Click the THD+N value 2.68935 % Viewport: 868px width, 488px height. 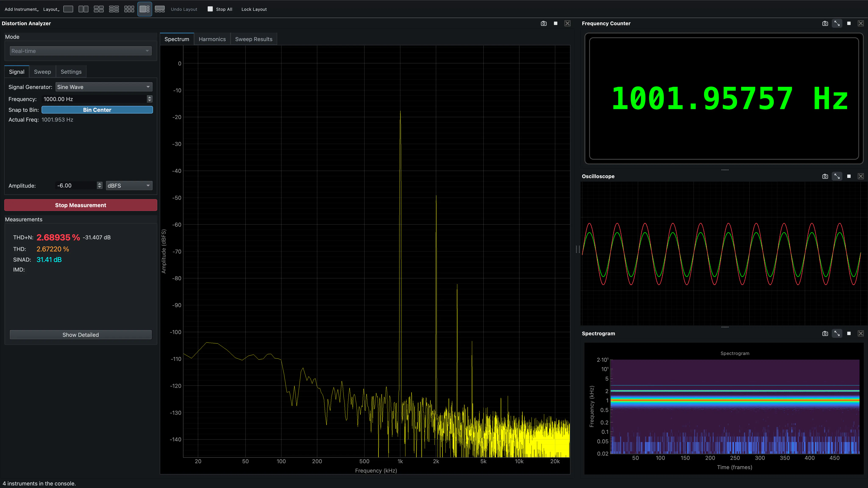(x=58, y=237)
